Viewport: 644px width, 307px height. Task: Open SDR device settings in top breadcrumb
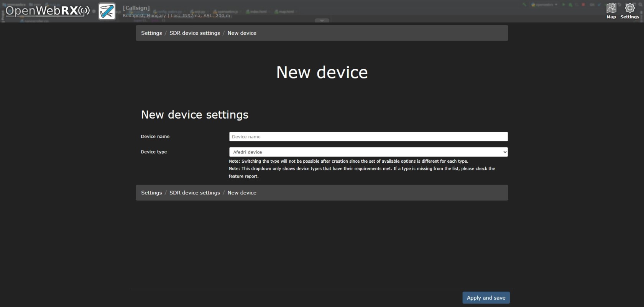[195, 33]
